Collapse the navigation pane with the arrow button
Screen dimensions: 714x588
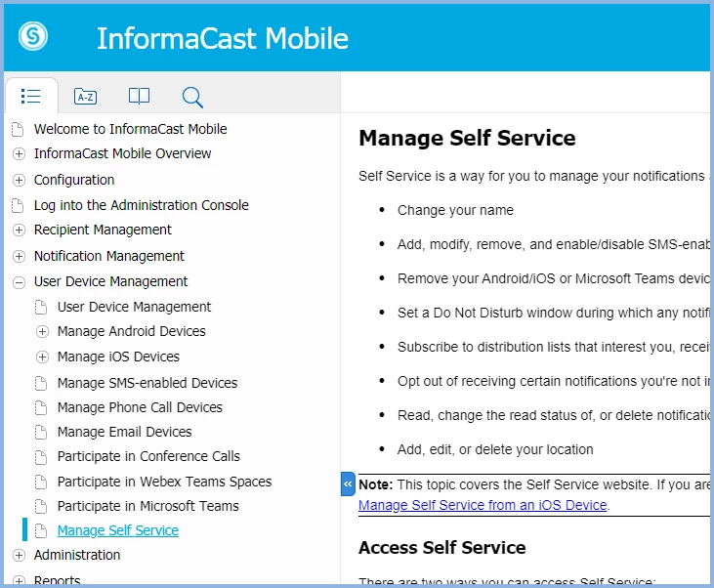(348, 484)
